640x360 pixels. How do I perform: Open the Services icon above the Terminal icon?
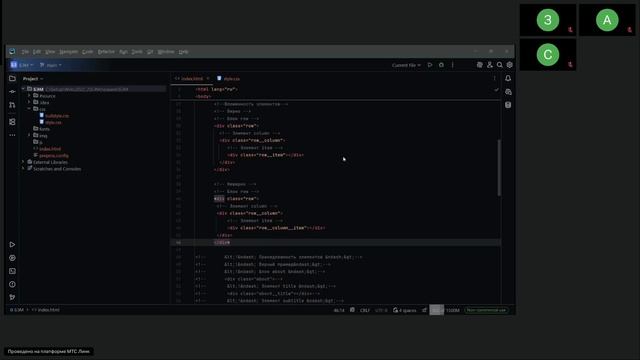click(x=12, y=258)
